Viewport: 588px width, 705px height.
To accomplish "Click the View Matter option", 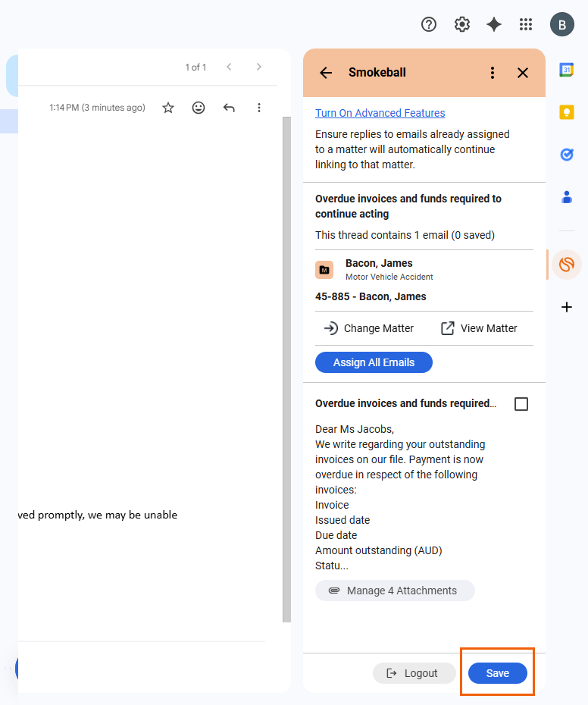I will (479, 328).
